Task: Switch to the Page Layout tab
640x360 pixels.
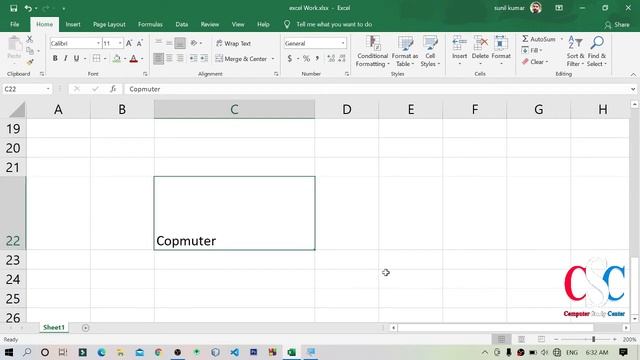Action: point(109,24)
